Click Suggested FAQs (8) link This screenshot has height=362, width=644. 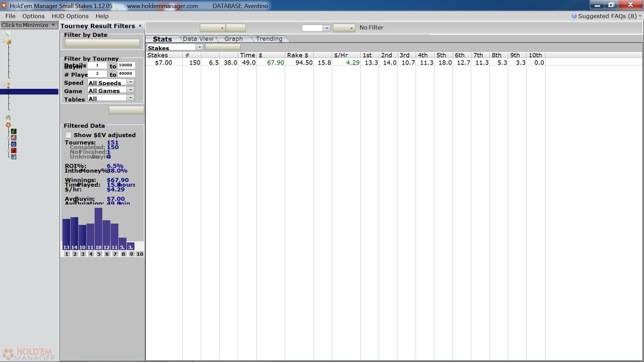tap(607, 16)
